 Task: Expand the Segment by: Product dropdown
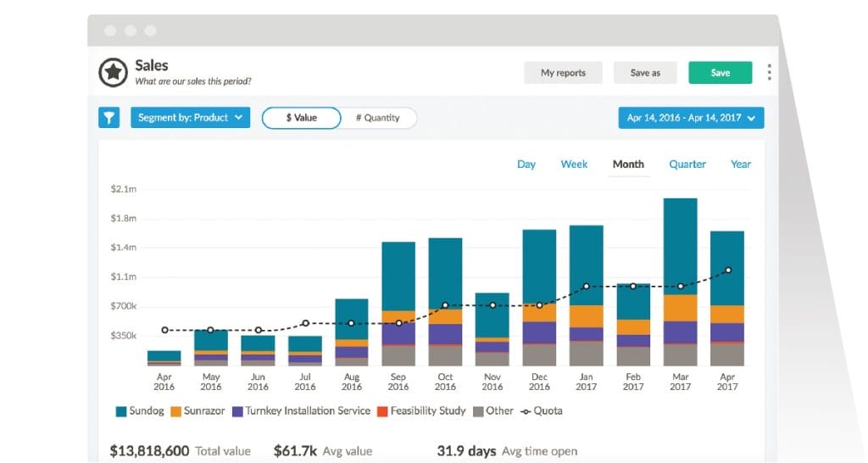[190, 118]
